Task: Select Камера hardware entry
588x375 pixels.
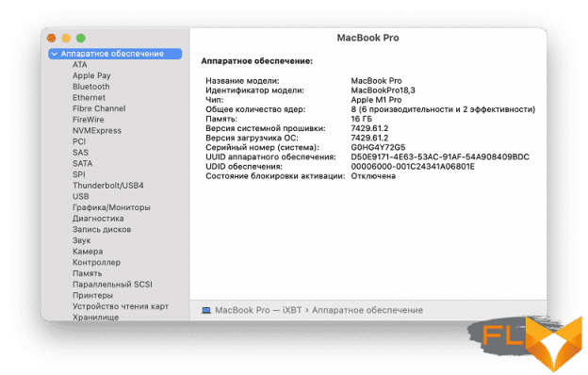Action: 88,252
